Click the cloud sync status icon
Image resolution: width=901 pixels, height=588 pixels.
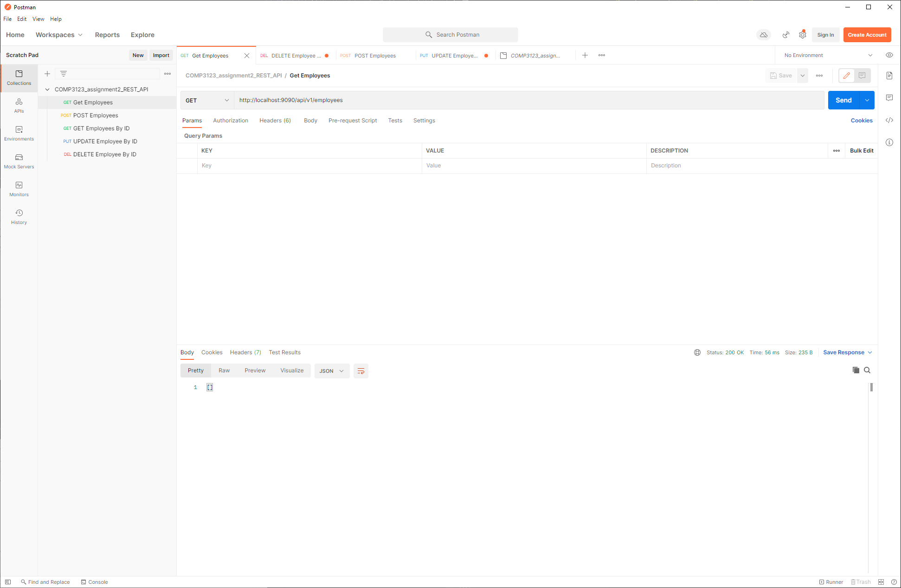tap(764, 35)
